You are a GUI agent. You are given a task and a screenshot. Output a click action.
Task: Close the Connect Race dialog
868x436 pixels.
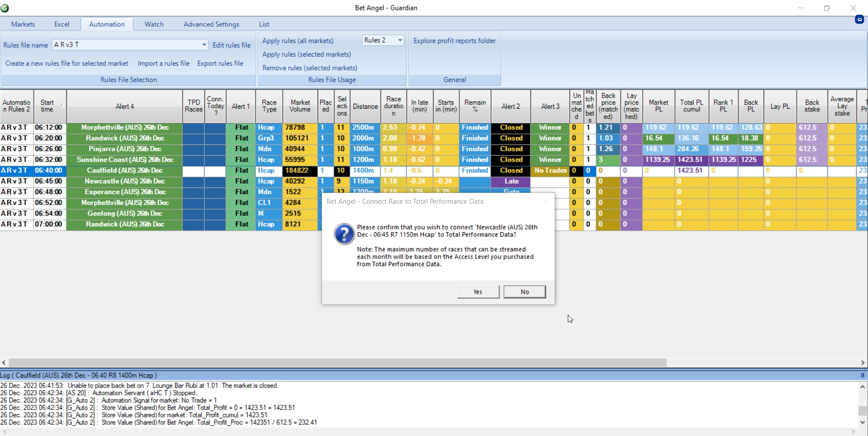545,202
